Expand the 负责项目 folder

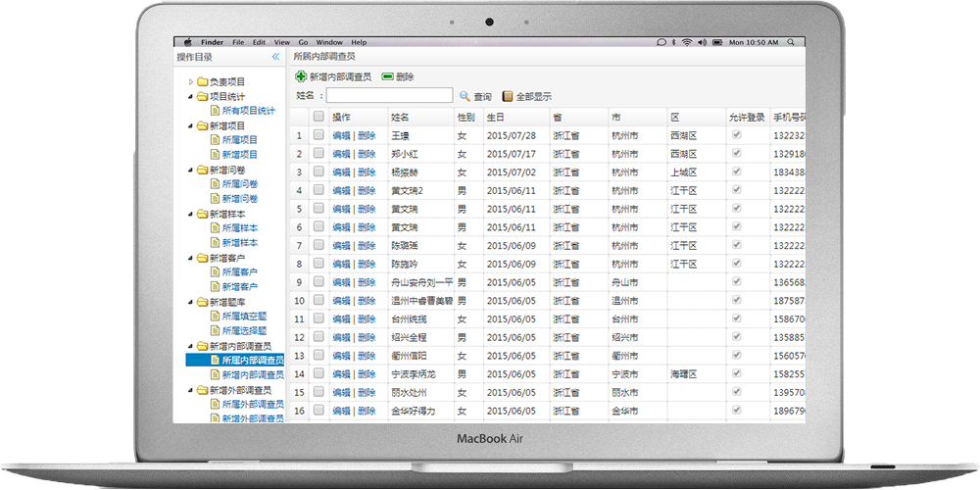tap(191, 81)
